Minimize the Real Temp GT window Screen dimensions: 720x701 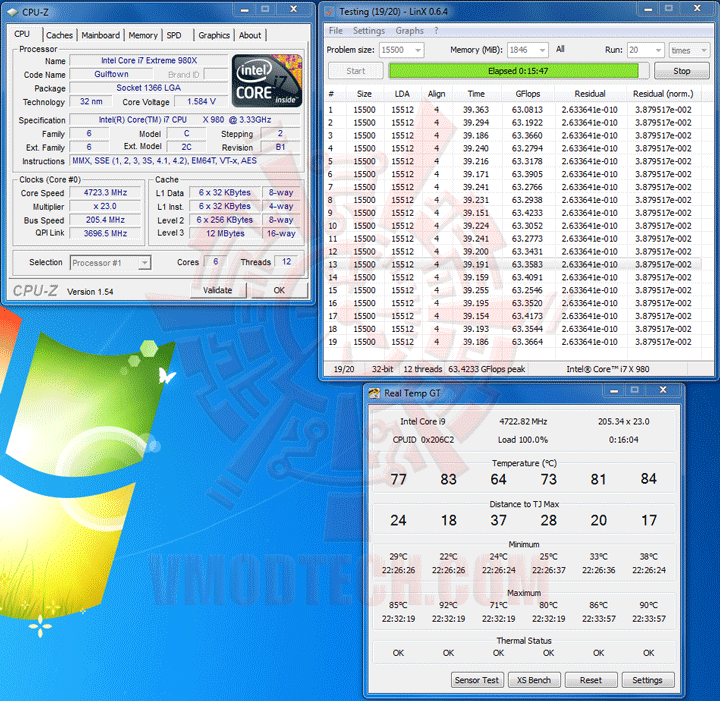tap(614, 390)
